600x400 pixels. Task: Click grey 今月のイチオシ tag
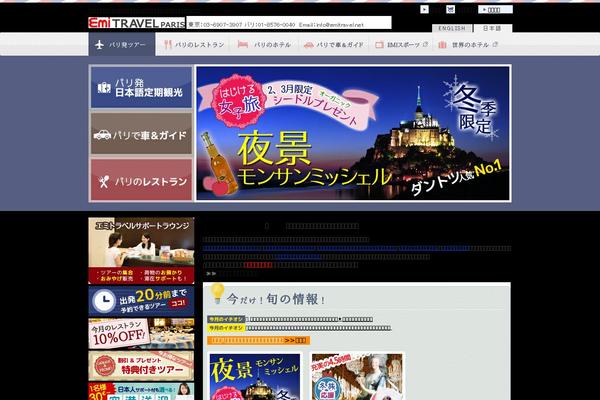coord(226,319)
